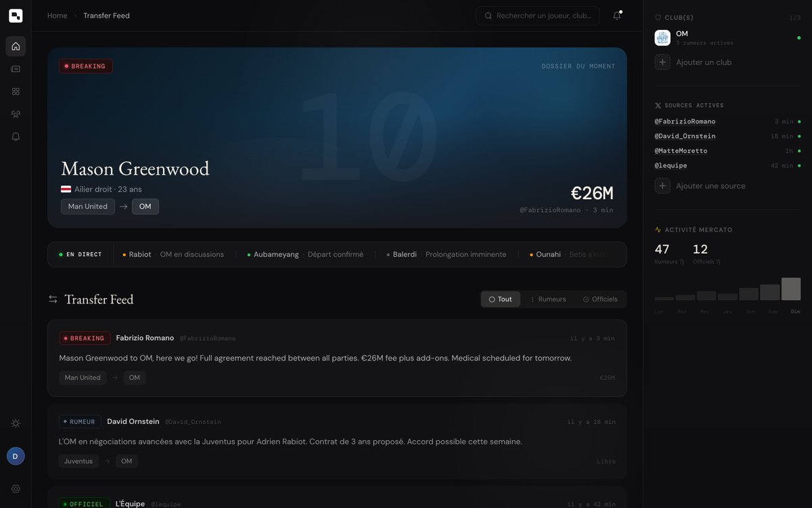Click the pulse icon beside ACTIVITÉ MERCATO

click(x=658, y=230)
